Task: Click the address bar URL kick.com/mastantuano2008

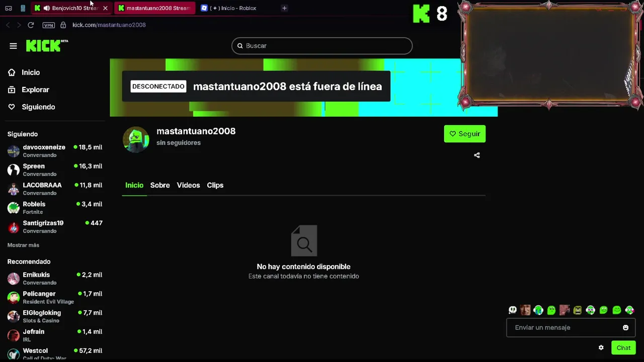Action: (x=109, y=25)
